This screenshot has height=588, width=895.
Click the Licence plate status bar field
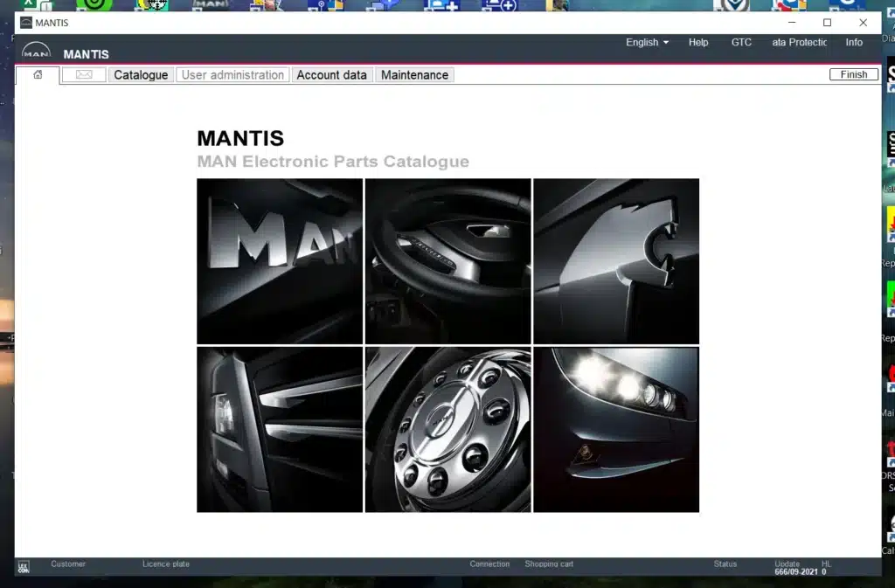165,564
